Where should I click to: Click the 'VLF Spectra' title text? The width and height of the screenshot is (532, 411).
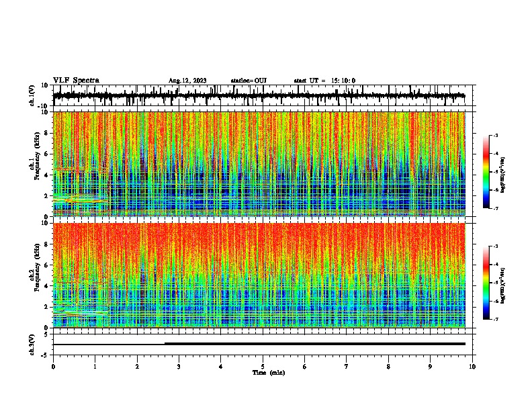[x=76, y=81]
